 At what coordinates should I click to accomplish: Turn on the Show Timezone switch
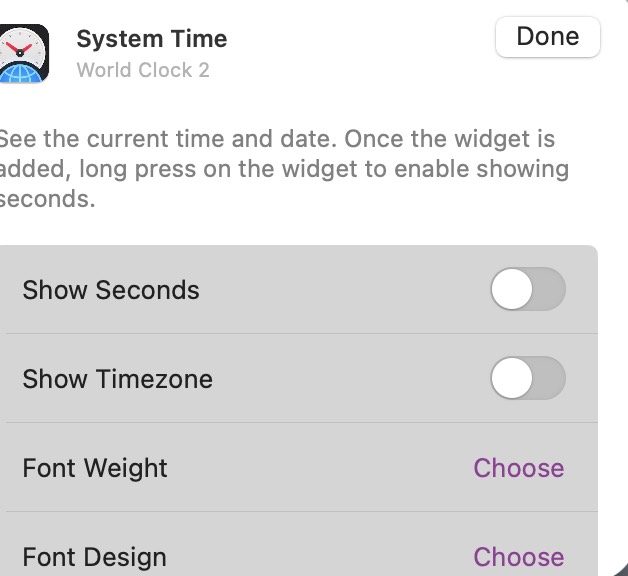(527, 379)
